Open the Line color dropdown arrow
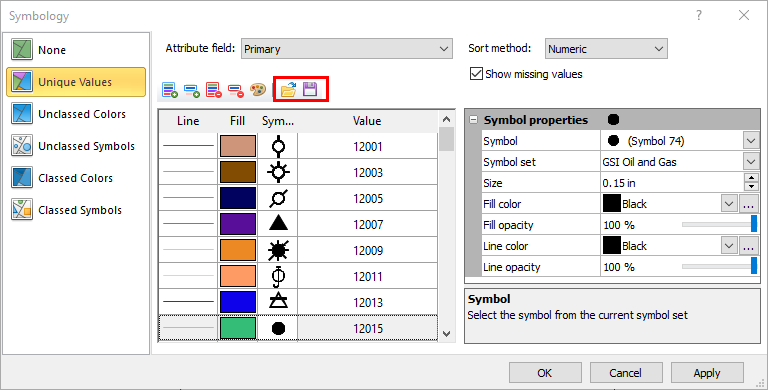The image size is (768, 390). pos(729,246)
